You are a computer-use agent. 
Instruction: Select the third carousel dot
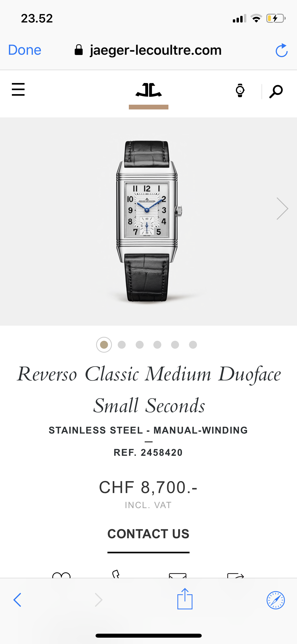[x=140, y=345]
